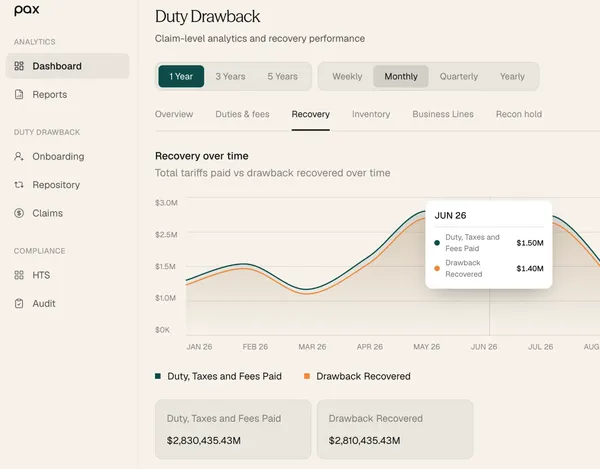Click the pax logo
This screenshot has width=600, height=469.
coord(27,10)
